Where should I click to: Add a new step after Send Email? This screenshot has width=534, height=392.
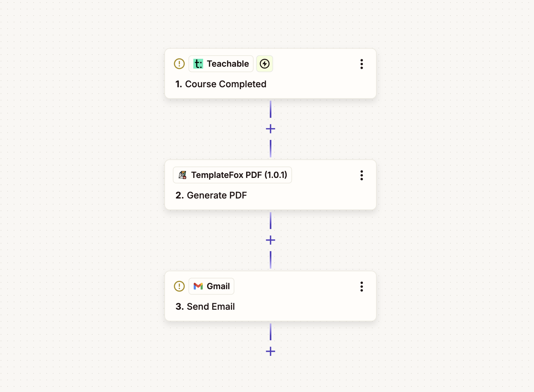270,351
